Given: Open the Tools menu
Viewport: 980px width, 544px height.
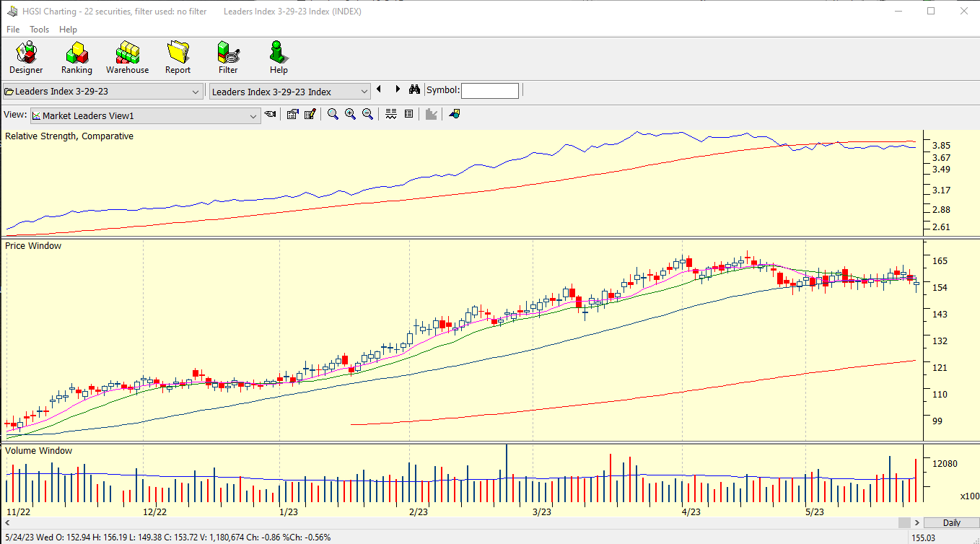Looking at the screenshot, I should (39, 30).
